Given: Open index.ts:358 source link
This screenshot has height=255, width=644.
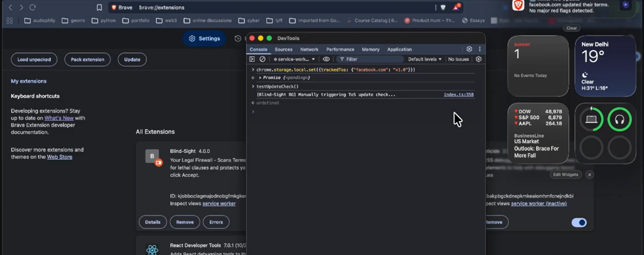Looking at the screenshot, I should tap(458, 95).
